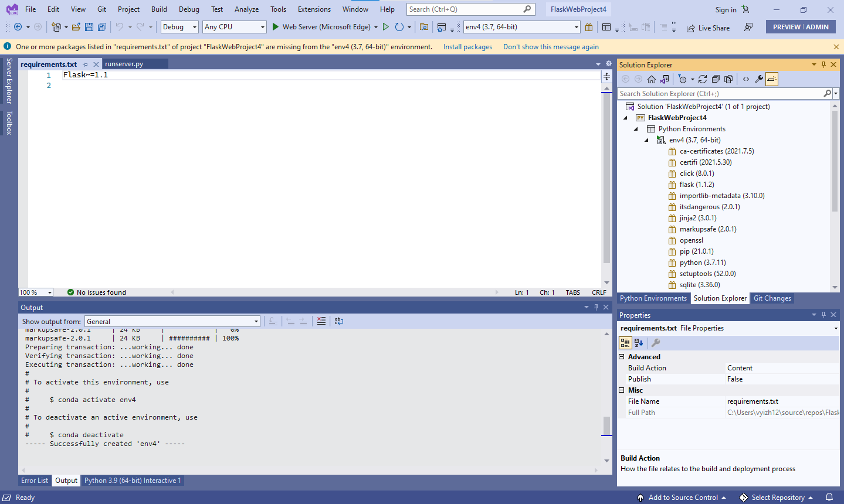Image resolution: width=844 pixels, height=504 pixels.
Task: Click Sync/Refresh icon in Solution Explorer
Action: pos(703,79)
